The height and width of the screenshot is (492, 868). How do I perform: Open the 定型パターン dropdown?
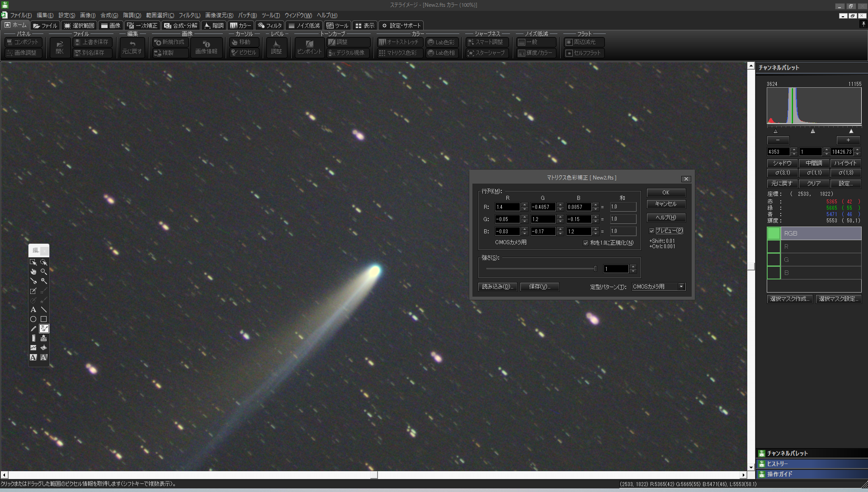(681, 287)
